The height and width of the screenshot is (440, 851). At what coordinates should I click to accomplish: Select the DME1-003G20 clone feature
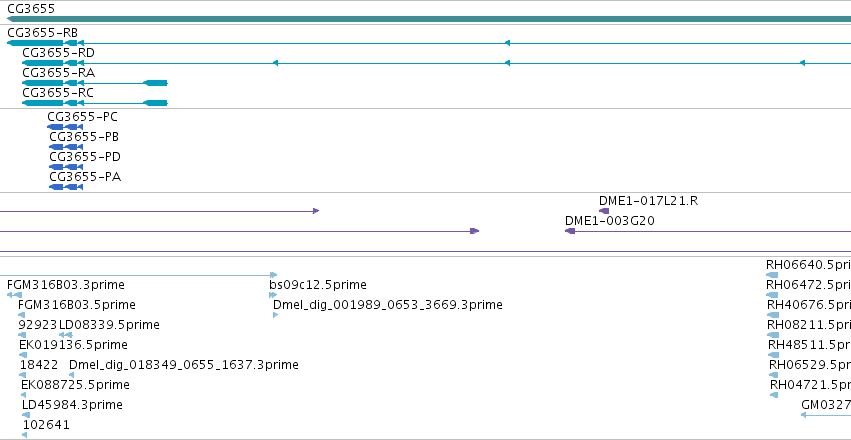click(708, 231)
